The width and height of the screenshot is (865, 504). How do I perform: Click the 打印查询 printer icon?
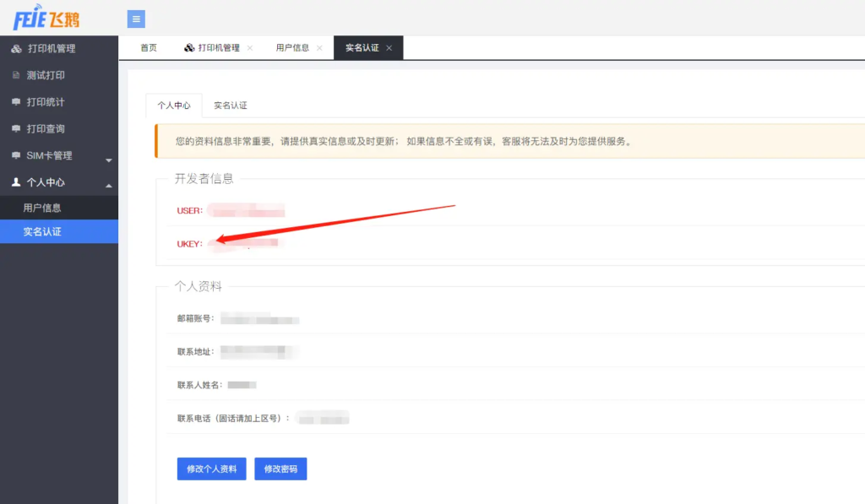14,128
